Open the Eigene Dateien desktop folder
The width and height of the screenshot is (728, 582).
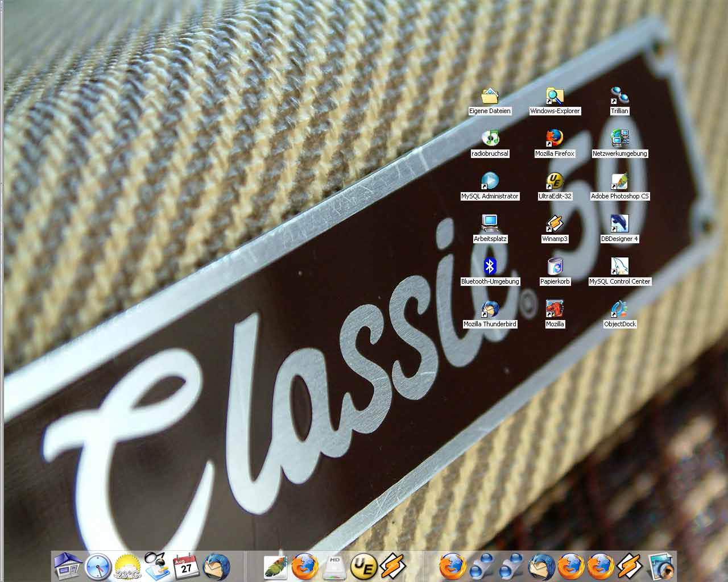[x=490, y=101]
